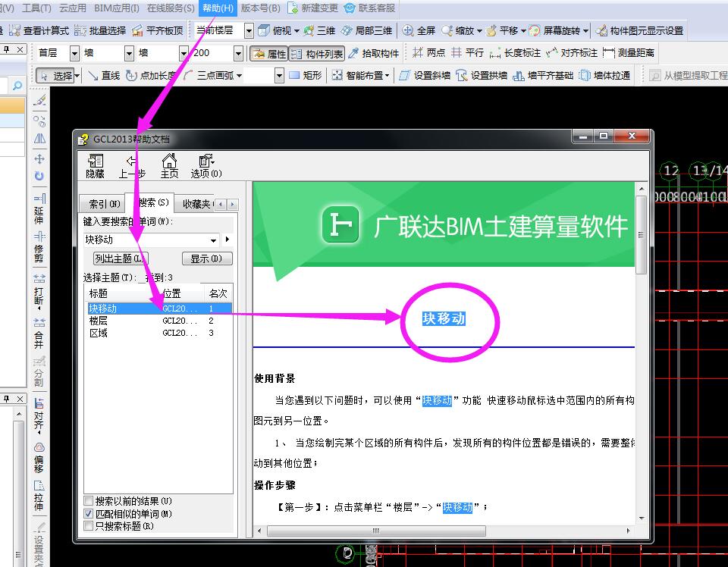Open the 在线服务(S) menu

pos(171,8)
